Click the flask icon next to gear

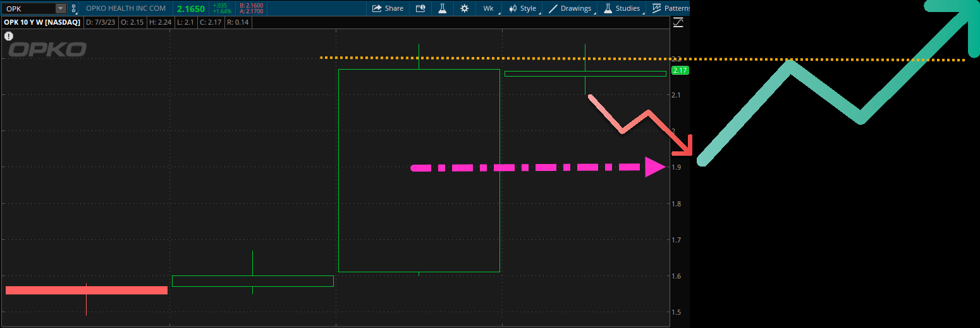click(x=443, y=9)
